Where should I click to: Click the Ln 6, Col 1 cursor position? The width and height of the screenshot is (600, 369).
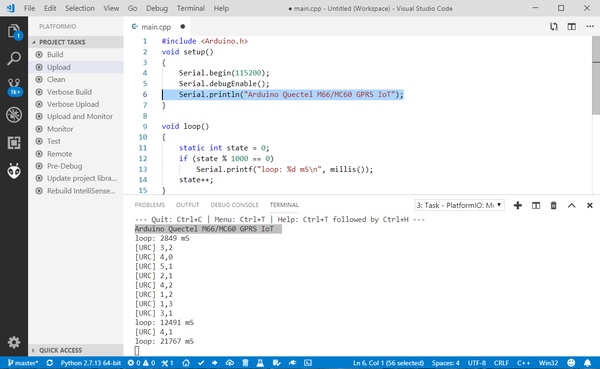tap(388, 363)
